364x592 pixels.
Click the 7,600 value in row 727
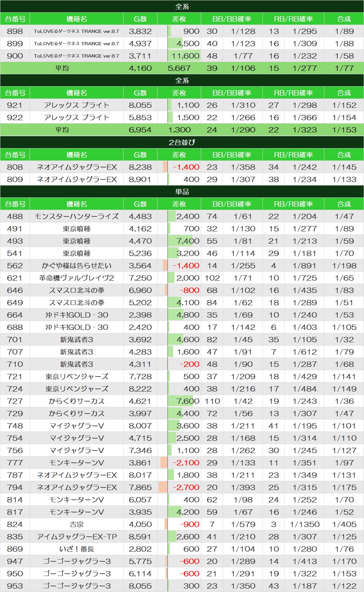coord(188,401)
